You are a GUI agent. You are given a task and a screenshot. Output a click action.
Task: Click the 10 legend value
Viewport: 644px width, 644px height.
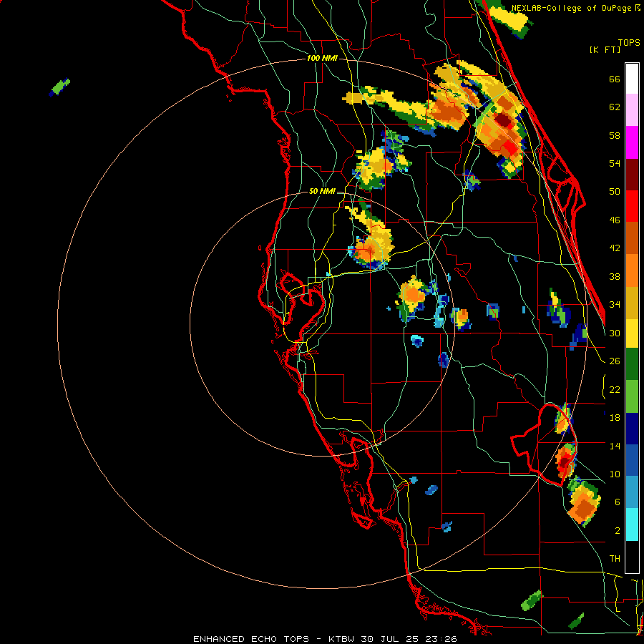pos(615,474)
